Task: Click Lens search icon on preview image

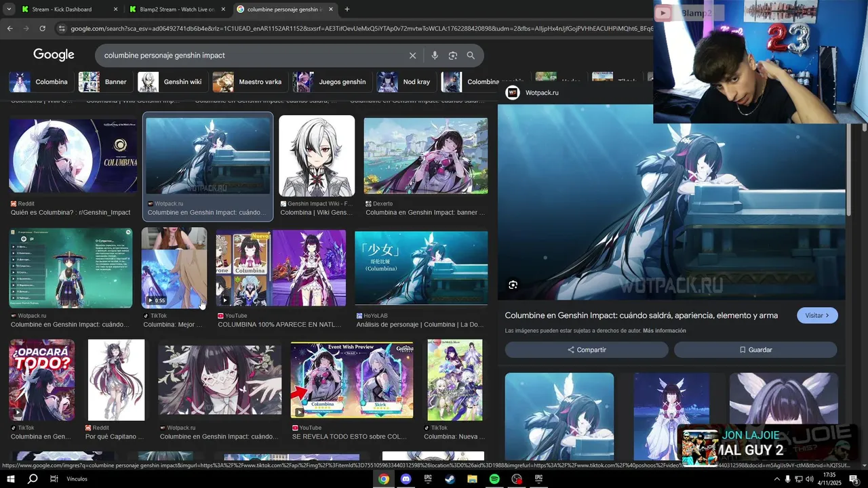Action: pos(513,285)
